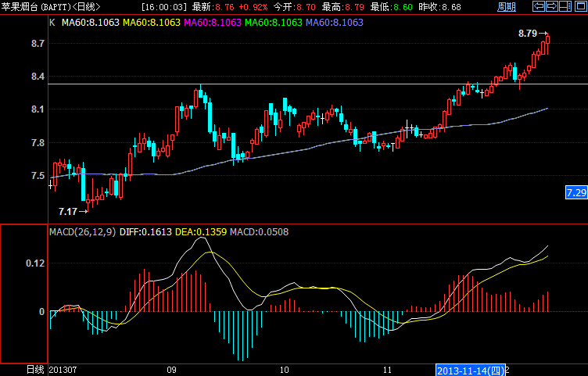Click the 最高:8.79 high price in header
This screenshot has width=588, height=376.
click(342, 7)
